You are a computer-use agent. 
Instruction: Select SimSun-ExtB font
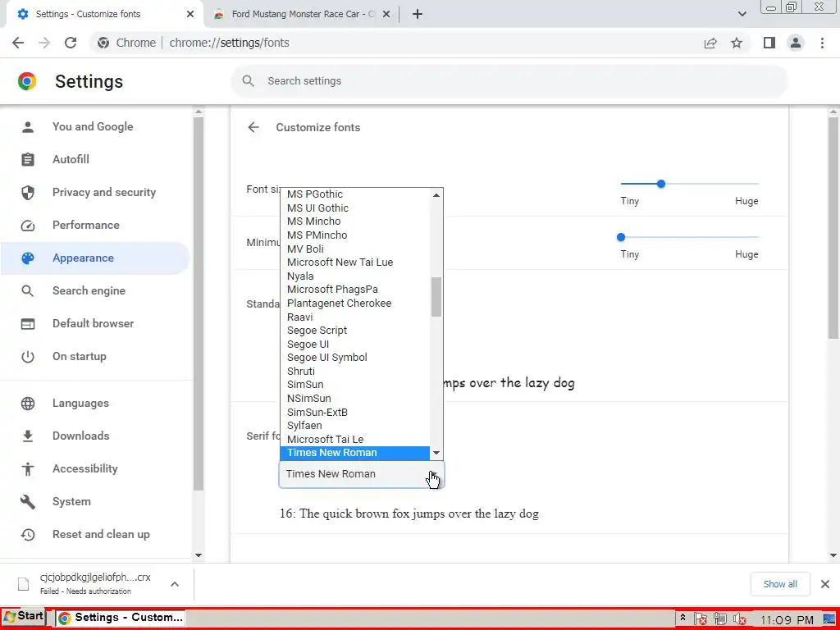(x=355, y=413)
